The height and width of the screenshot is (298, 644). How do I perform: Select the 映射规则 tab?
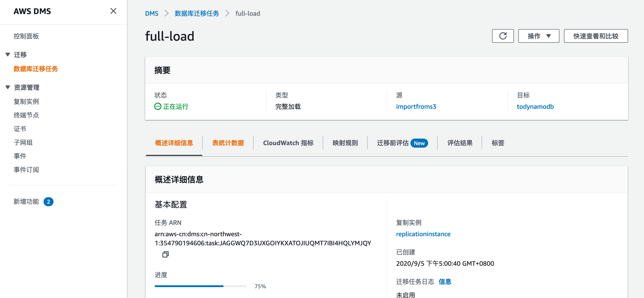pos(345,143)
